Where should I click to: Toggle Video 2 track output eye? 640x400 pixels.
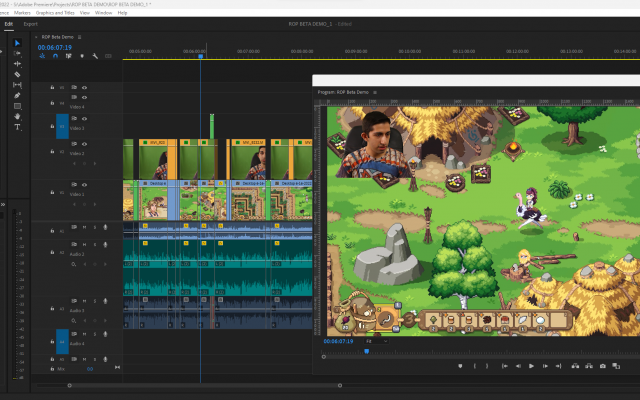[84, 144]
